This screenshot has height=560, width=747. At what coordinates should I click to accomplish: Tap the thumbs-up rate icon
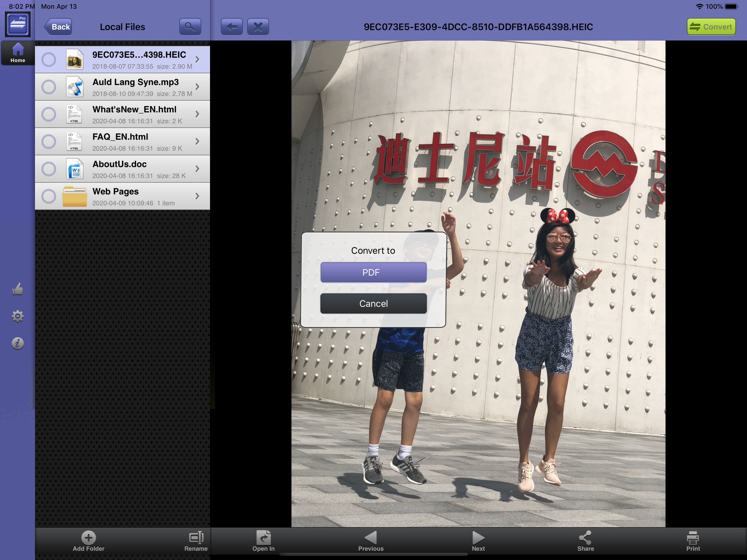tap(17, 289)
